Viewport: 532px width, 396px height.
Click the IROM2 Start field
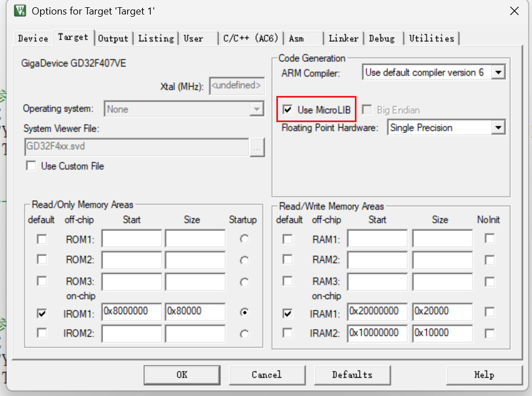coord(131,334)
